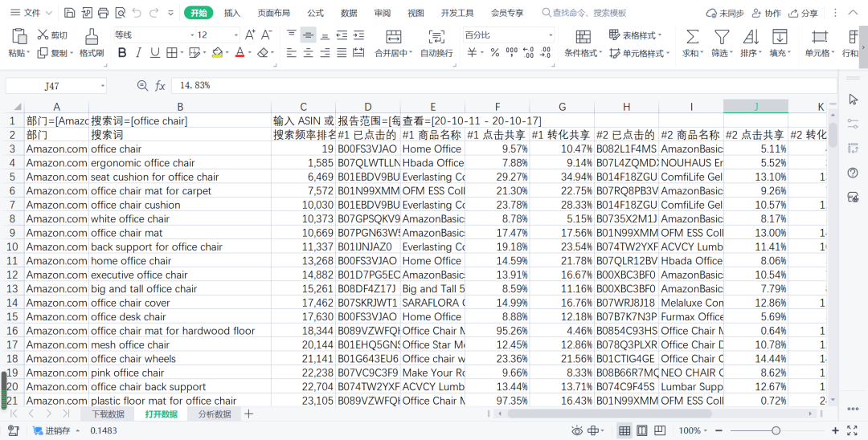
Task: Open the 下载数据 sheet tab
Action: 108,414
